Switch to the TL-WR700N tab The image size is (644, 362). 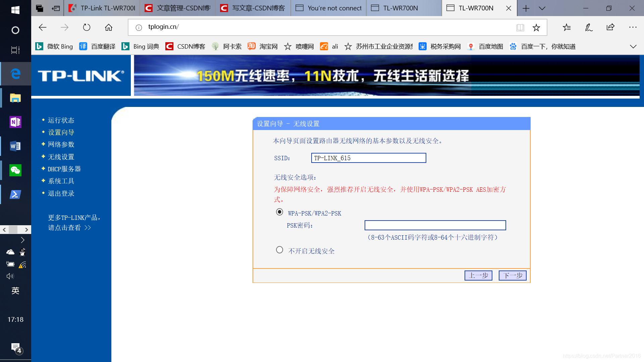click(404, 8)
